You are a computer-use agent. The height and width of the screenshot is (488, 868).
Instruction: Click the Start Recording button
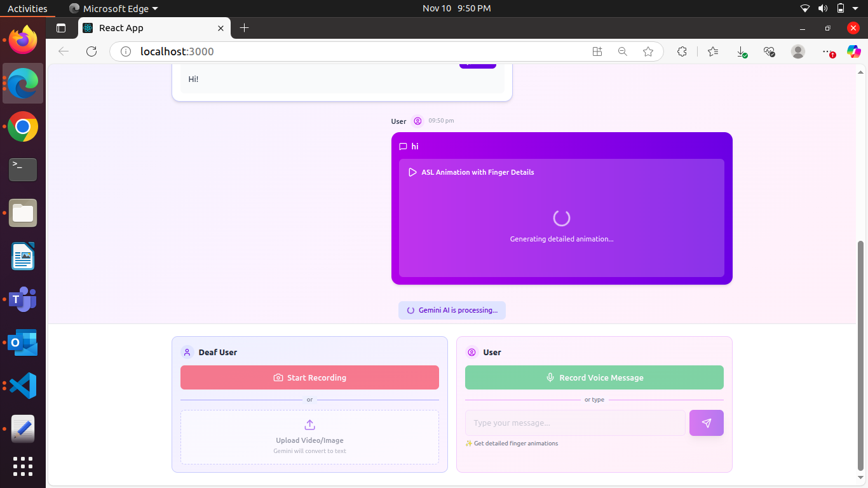pos(309,377)
